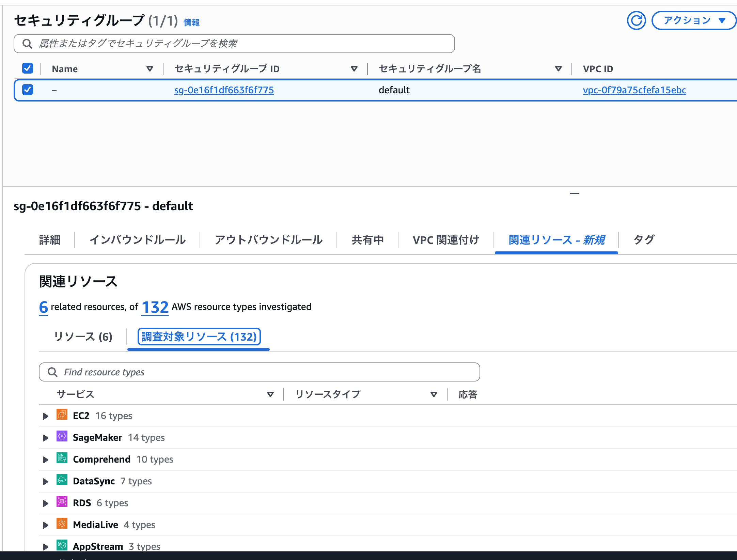Image resolution: width=737 pixels, height=560 pixels.
Task: Expand the EC2 16 types row
Action: pos(45,416)
